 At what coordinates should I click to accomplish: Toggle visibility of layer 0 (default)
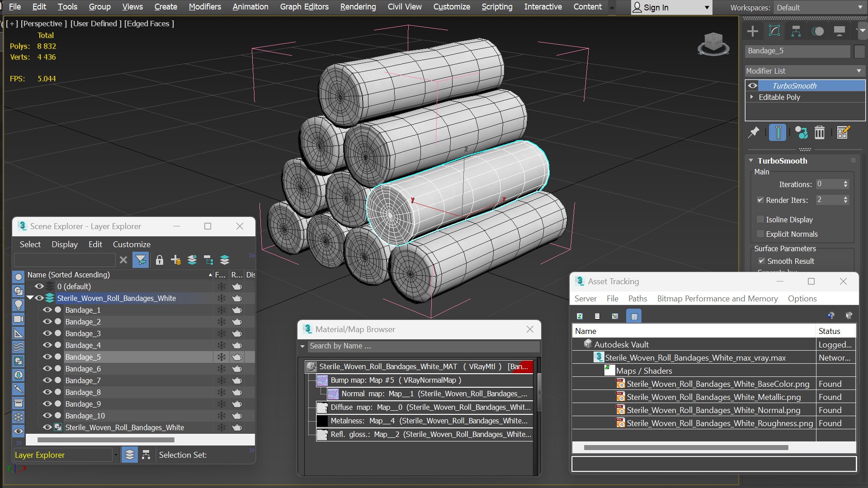tap(39, 286)
